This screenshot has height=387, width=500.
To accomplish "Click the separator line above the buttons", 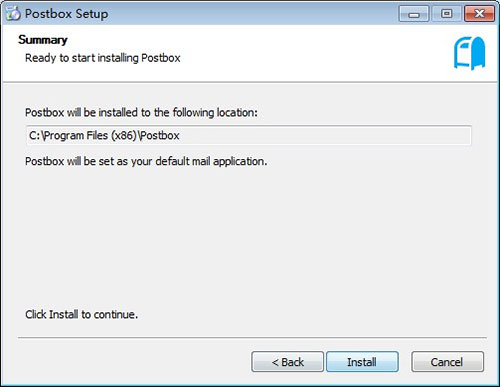I will (x=252, y=338).
